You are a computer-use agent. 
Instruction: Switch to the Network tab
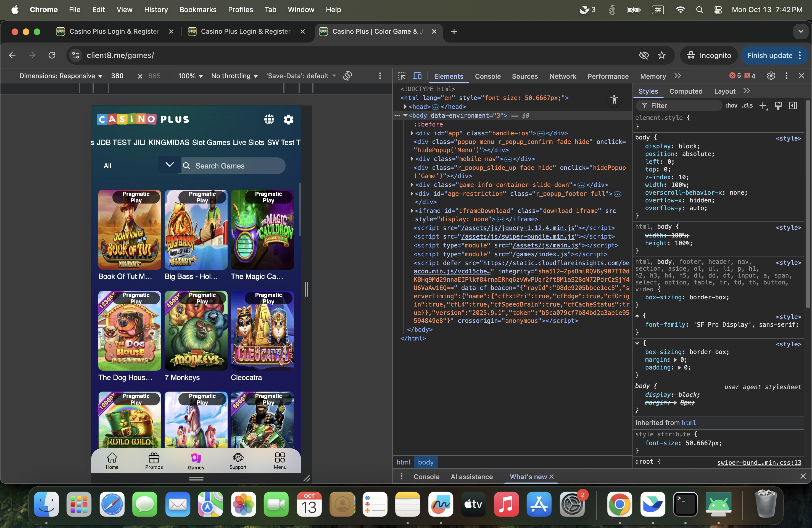tap(562, 76)
